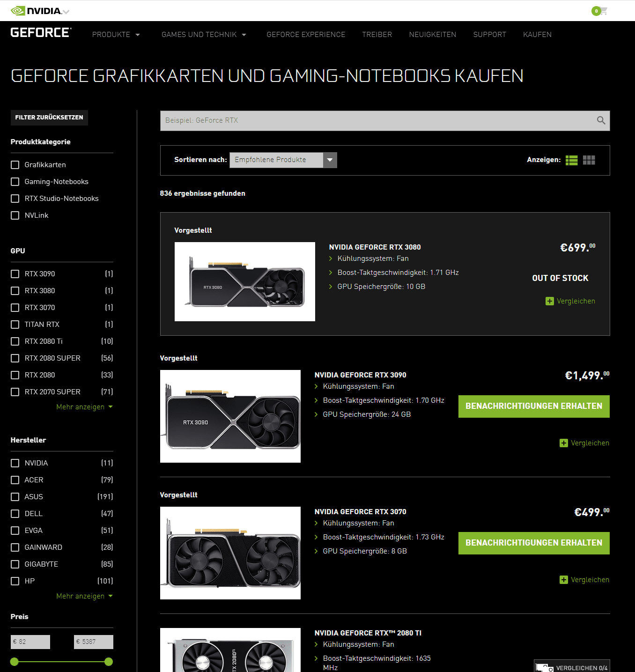Screen dimensions: 635x672
Task: Open the Produkte menu dropdown
Action: (x=116, y=35)
